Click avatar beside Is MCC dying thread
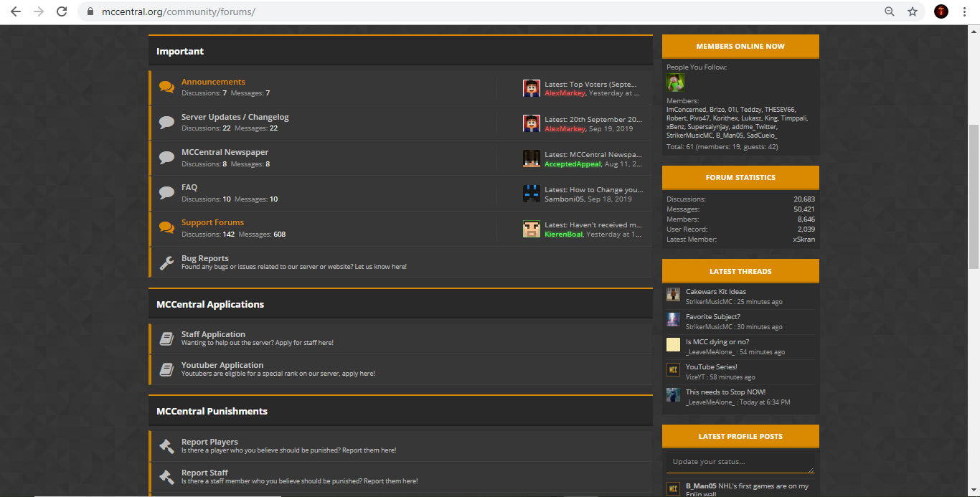 tap(673, 345)
